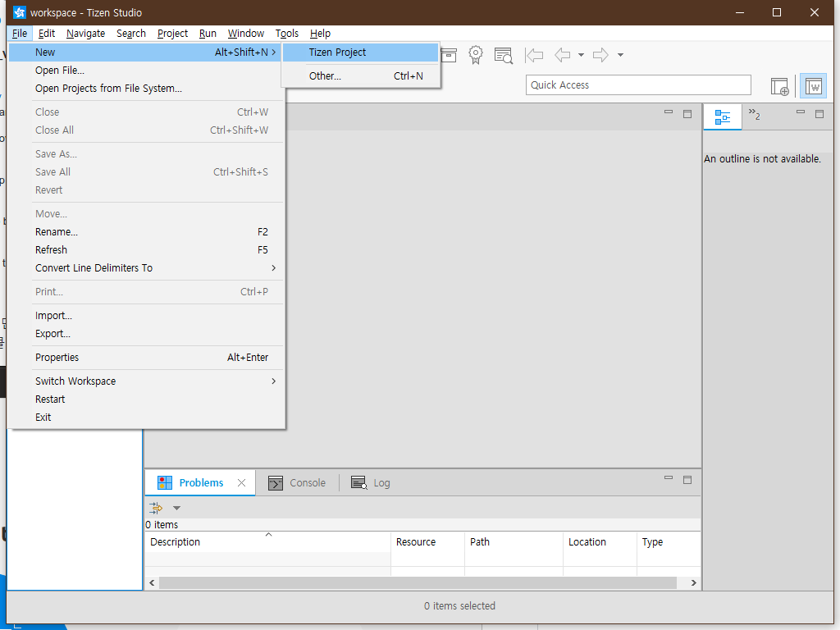840x630 pixels.
Task: Click the '0 items' label in Problems
Action: point(162,524)
